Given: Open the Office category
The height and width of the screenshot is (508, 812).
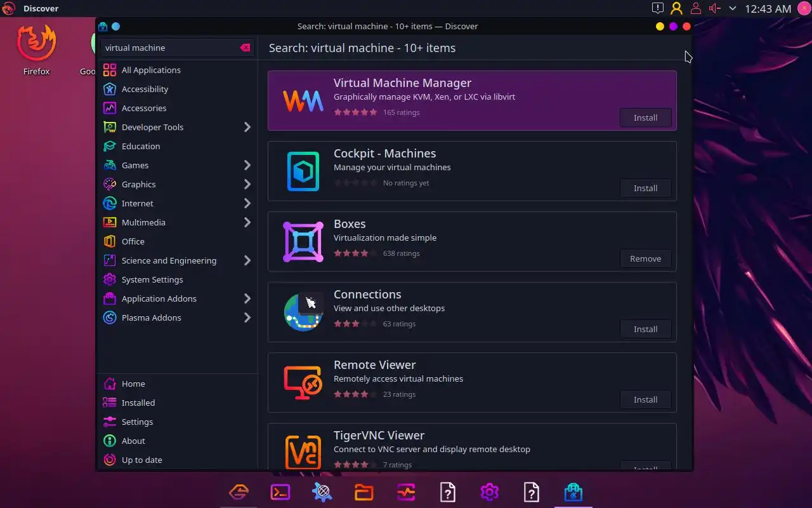Looking at the screenshot, I should pyautogui.click(x=177, y=241).
